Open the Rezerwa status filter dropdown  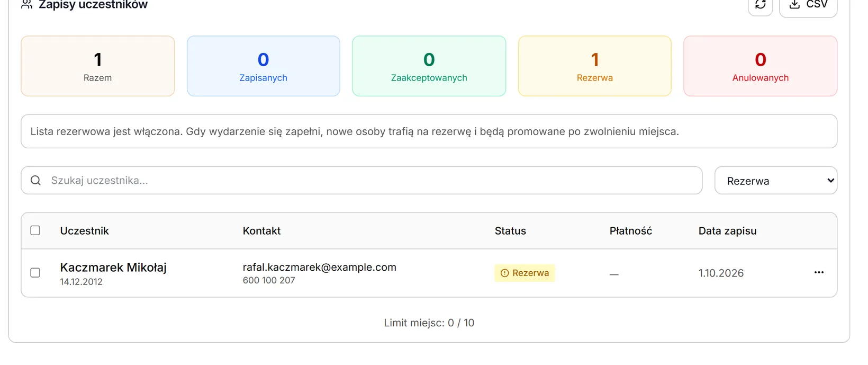coord(776,181)
